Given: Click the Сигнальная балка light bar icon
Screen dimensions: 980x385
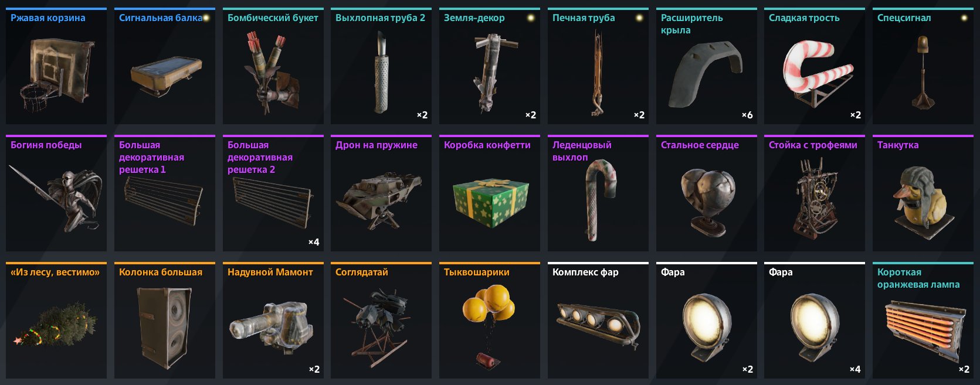Looking at the screenshot, I should (x=165, y=66).
